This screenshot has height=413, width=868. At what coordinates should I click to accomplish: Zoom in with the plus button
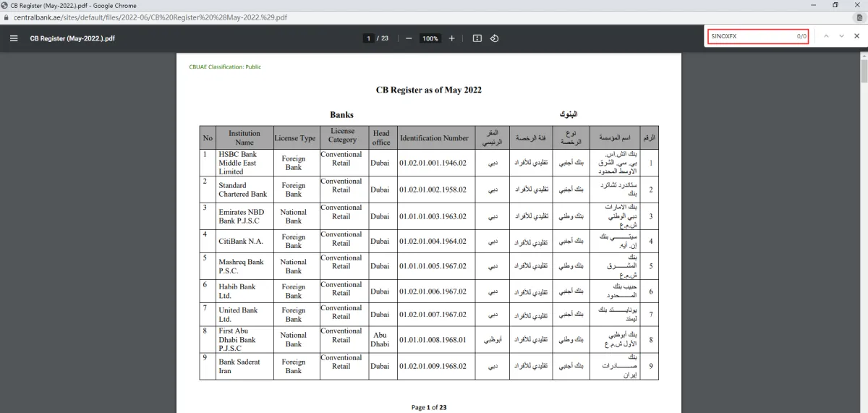[x=452, y=38]
